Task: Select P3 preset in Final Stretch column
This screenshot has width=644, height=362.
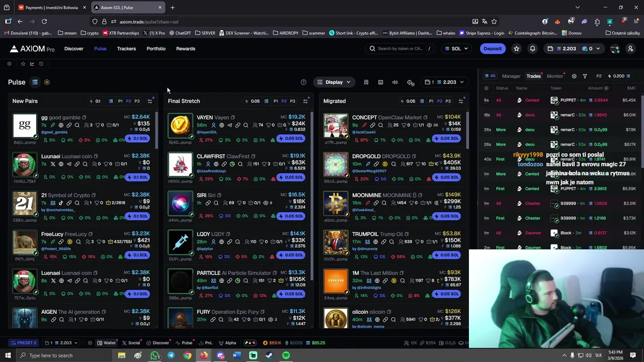Action: coord(292,101)
